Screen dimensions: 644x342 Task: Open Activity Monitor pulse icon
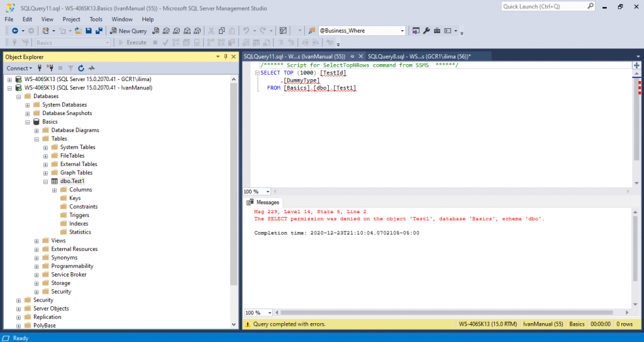click(x=91, y=68)
